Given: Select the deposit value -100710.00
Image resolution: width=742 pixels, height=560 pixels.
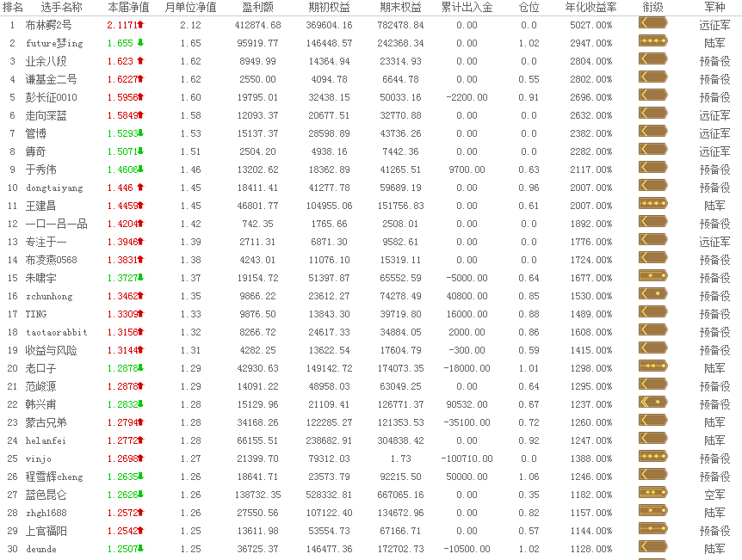Looking at the screenshot, I should pyautogui.click(x=467, y=458).
